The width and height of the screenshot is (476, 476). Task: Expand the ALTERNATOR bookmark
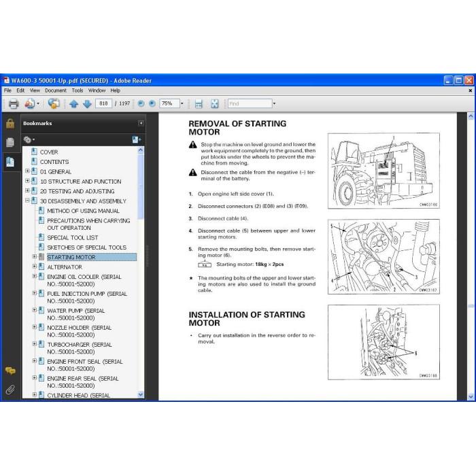click(x=35, y=267)
